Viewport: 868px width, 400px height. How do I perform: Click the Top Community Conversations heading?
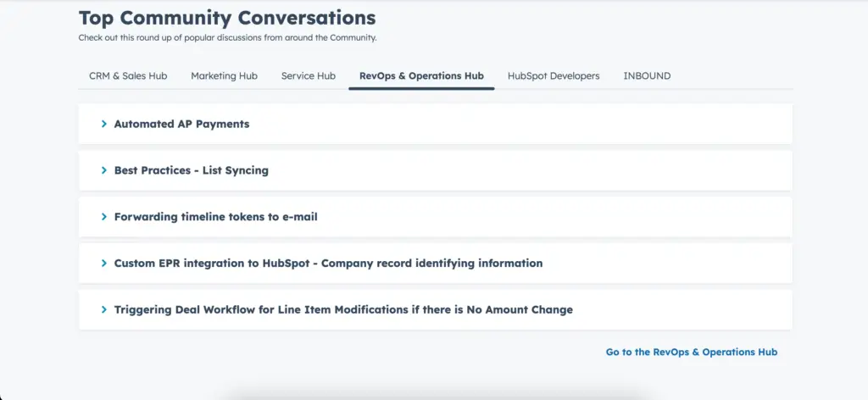(227, 19)
